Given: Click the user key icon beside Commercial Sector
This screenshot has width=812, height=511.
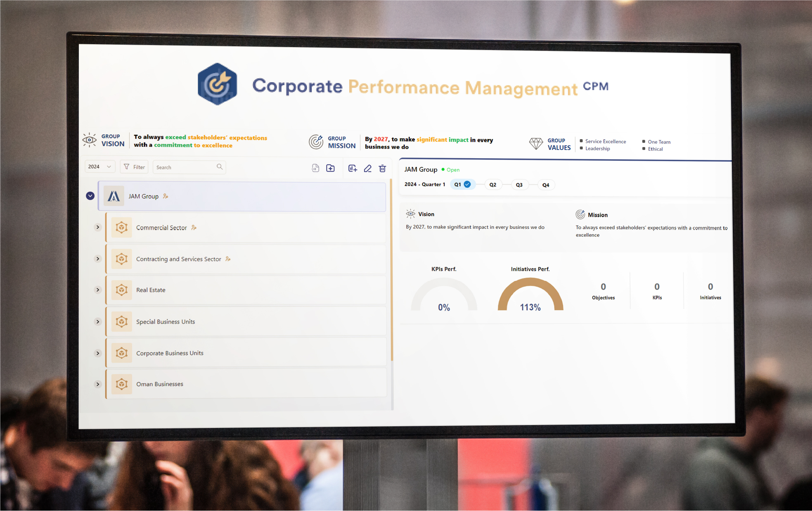Looking at the screenshot, I should tap(194, 228).
